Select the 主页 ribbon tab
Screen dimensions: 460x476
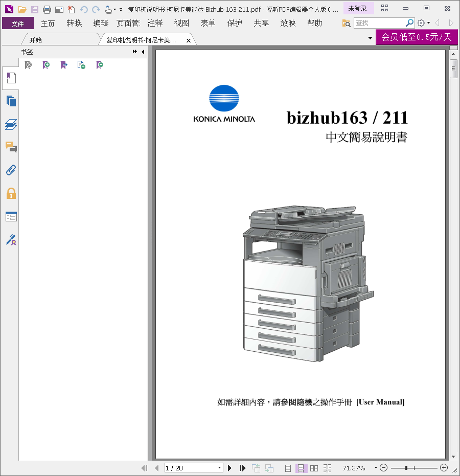click(x=48, y=24)
